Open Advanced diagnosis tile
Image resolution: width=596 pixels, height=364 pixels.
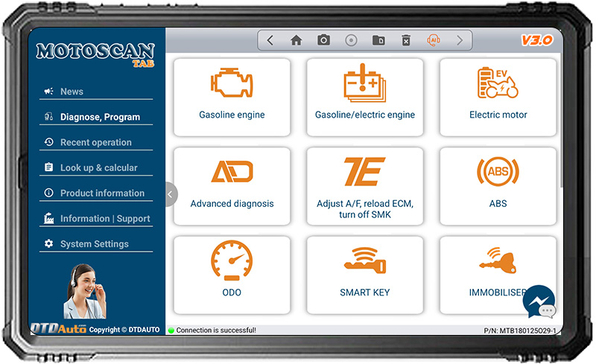232,186
